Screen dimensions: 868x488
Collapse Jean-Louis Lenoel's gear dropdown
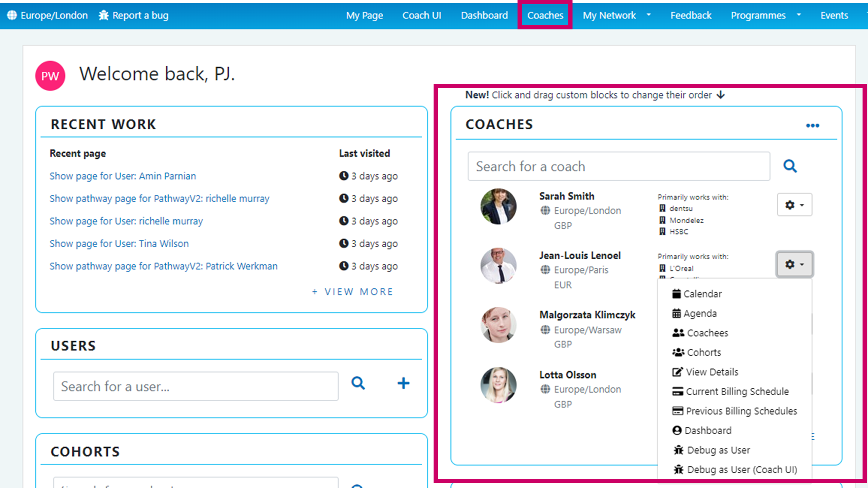pos(794,264)
